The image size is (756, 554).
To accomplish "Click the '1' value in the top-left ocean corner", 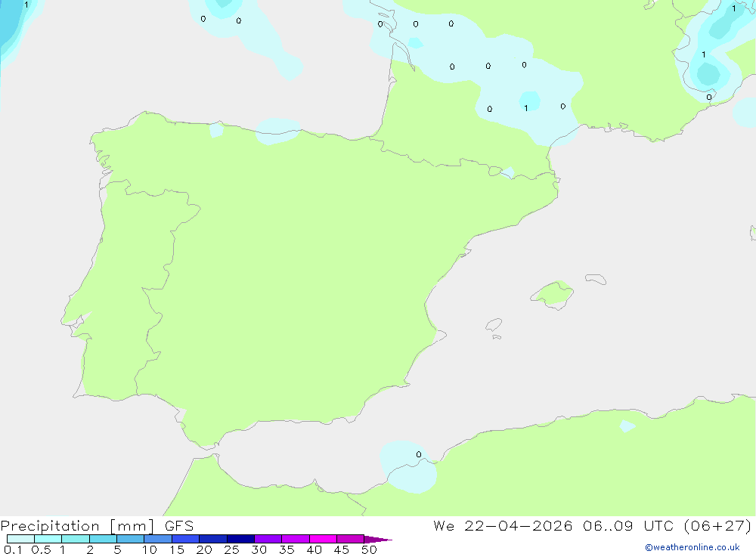I will point(26,5).
